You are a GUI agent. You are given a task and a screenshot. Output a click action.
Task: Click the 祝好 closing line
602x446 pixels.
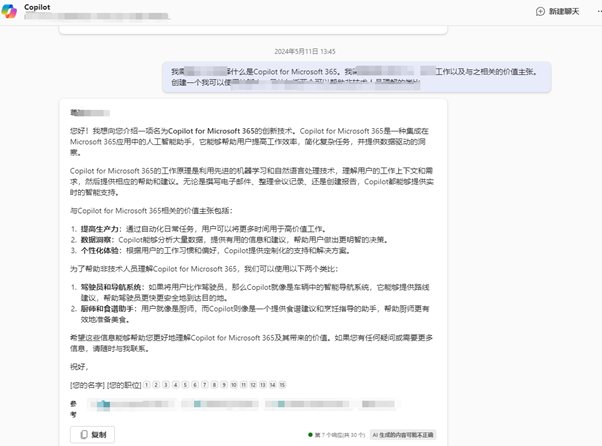point(79,367)
